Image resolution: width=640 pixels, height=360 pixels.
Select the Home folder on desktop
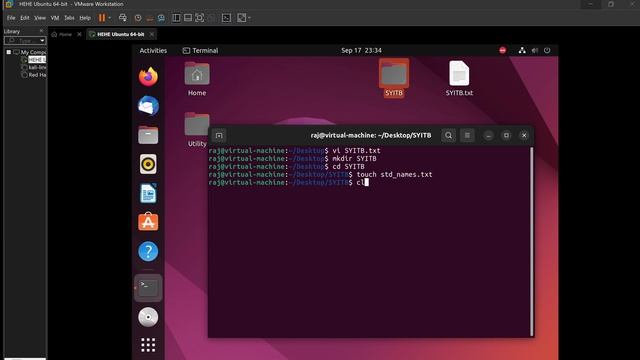coord(197,79)
